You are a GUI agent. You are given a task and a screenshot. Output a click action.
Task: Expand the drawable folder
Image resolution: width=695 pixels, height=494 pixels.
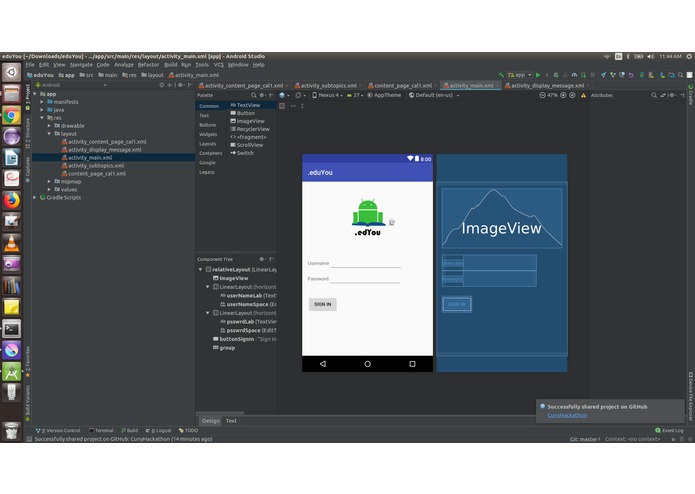click(x=49, y=126)
